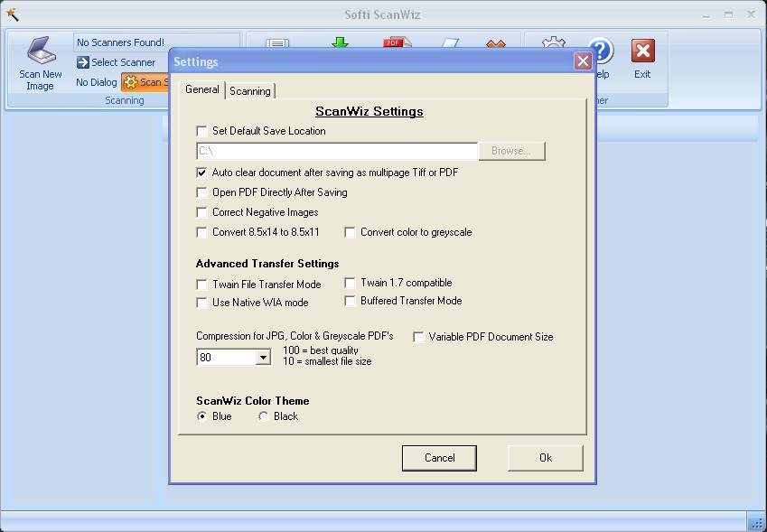Click the Select Scanner arrow icon
767x532 pixels.
click(x=83, y=62)
